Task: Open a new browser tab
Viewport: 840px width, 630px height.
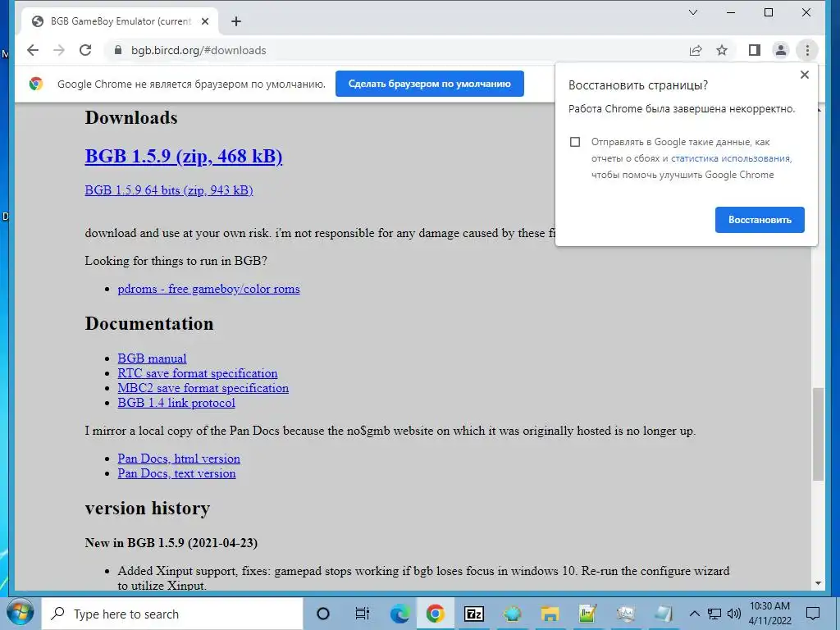Action: [236, 21]
